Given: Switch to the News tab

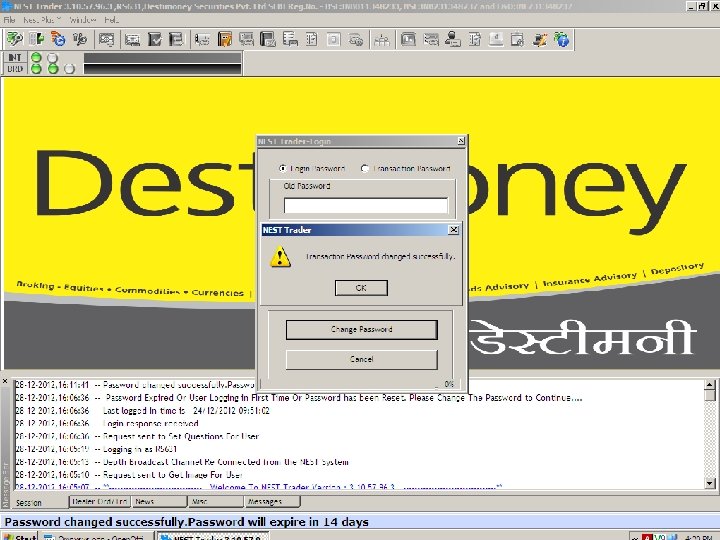Looking at the screenshot, I should (159, 501).
